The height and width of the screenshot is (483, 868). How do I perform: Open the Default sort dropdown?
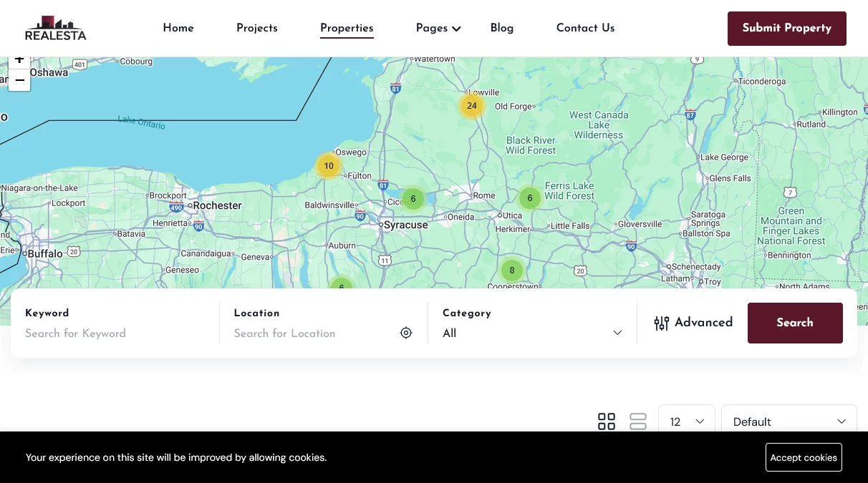click(x=789, y=421)
